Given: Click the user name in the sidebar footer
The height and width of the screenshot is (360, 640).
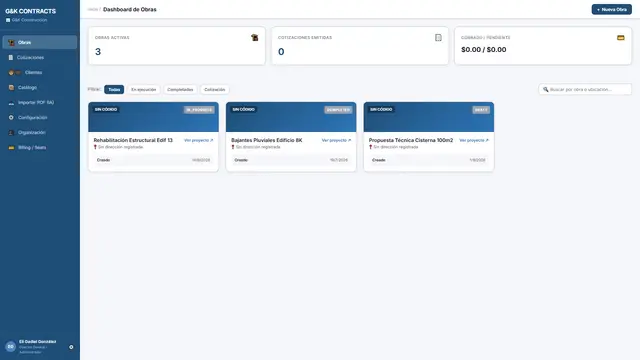Looking at the screenshot, I should 38,342.
